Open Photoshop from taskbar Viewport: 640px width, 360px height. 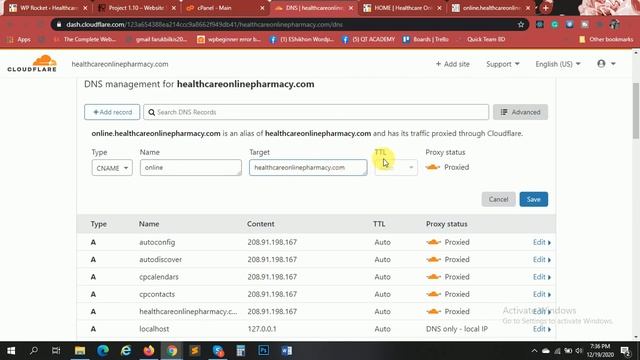click(x=264, y=351)
